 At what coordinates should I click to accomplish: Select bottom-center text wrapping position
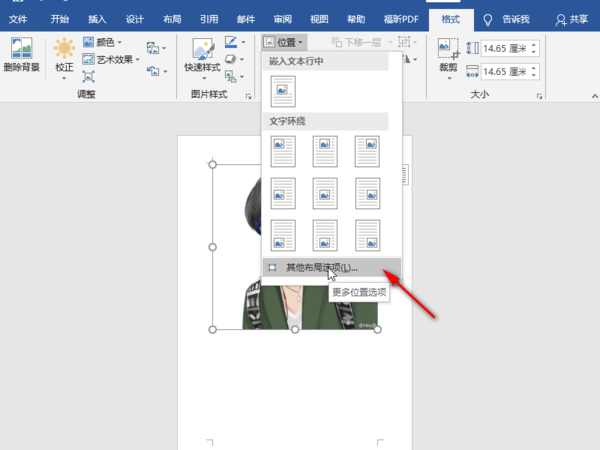tap(325, 236)
